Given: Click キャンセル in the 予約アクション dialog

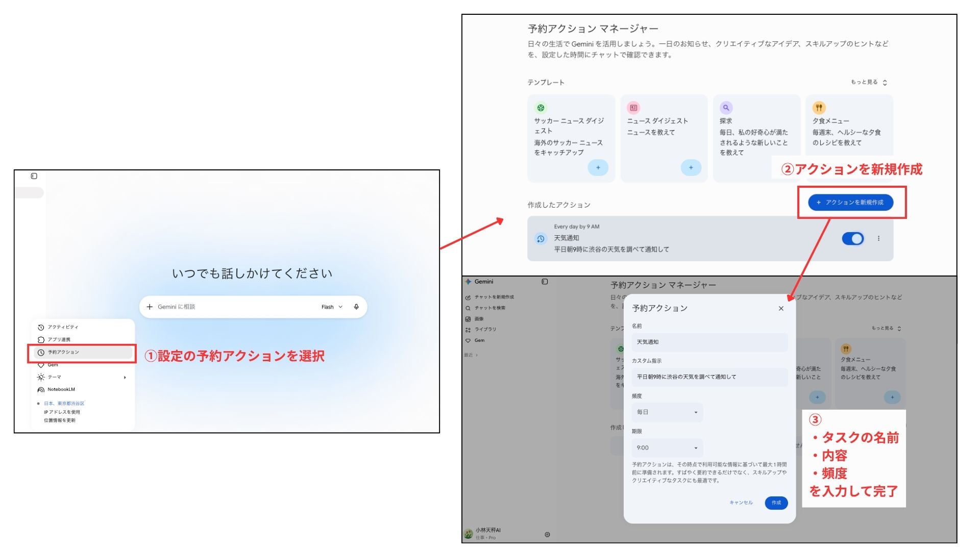Looking at the screenshot, I should (741, 503).
